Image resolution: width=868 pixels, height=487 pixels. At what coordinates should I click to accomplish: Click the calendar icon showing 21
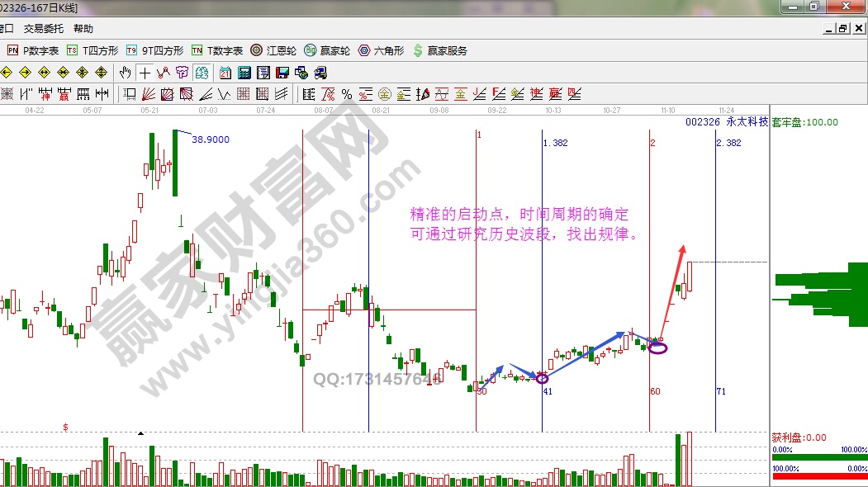225,73
